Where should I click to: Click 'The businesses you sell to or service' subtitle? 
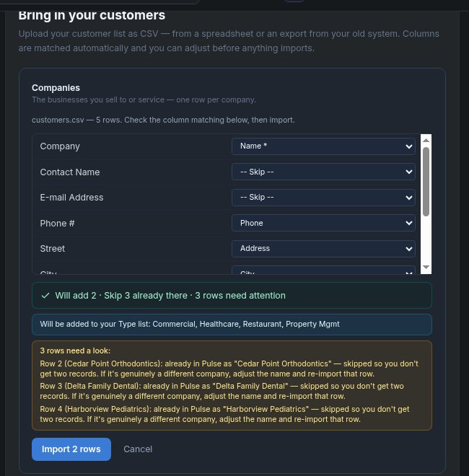pyautogui.click(x=144, y=100)
